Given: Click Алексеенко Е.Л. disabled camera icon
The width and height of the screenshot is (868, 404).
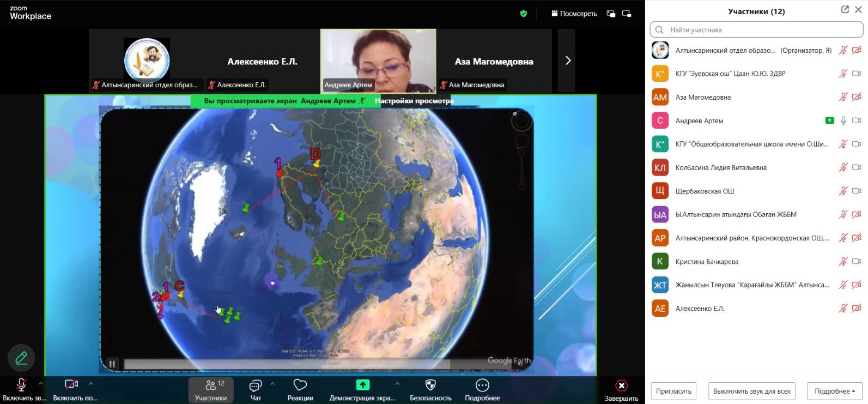Looking at the screenshot, I should point(857,308).
